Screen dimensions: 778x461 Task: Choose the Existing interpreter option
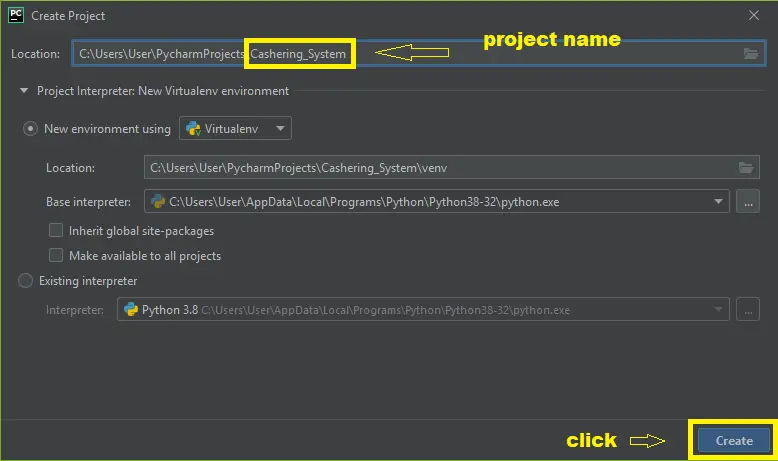coord(26,281)
